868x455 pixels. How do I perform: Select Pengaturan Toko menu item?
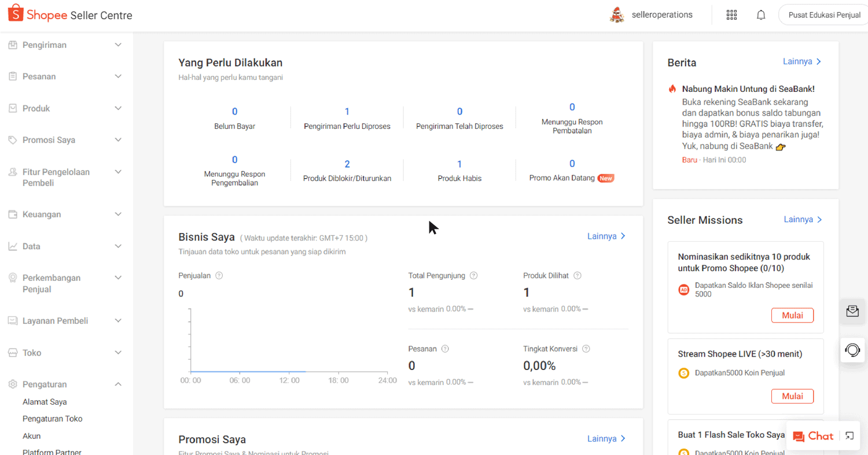[52, 419]
